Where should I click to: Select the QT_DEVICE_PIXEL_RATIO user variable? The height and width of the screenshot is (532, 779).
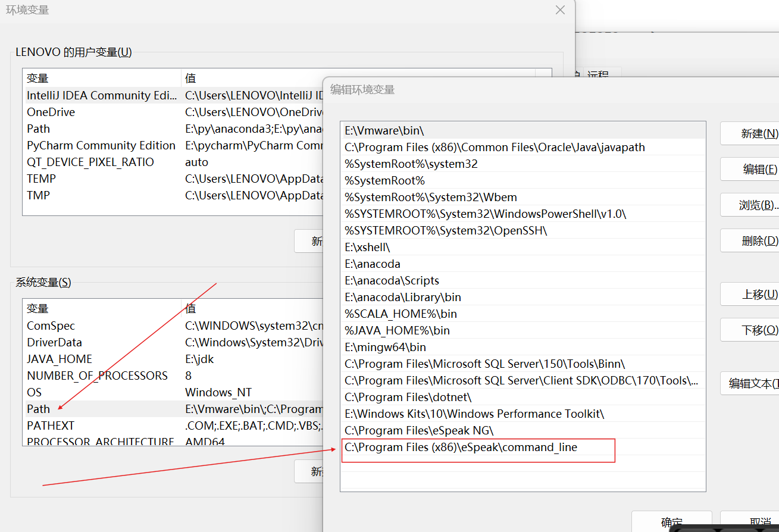coord(90,162)
